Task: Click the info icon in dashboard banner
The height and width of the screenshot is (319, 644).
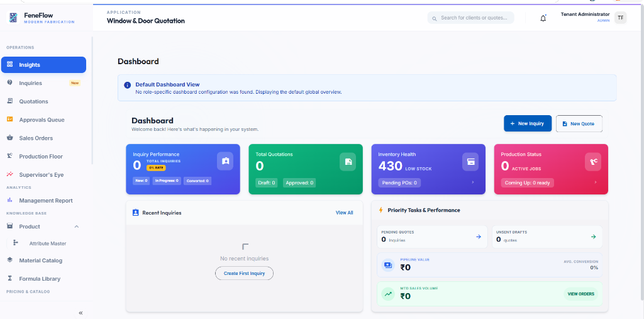Action: pos(127,85)
